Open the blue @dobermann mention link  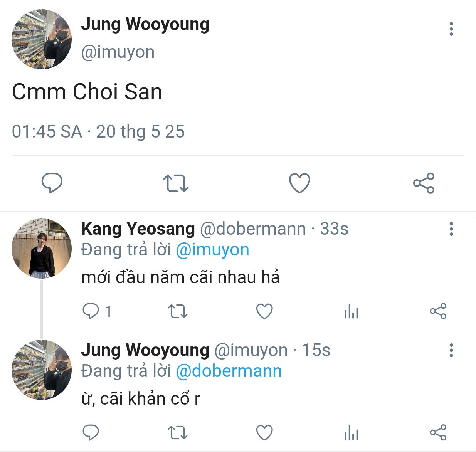click(229, 371)
